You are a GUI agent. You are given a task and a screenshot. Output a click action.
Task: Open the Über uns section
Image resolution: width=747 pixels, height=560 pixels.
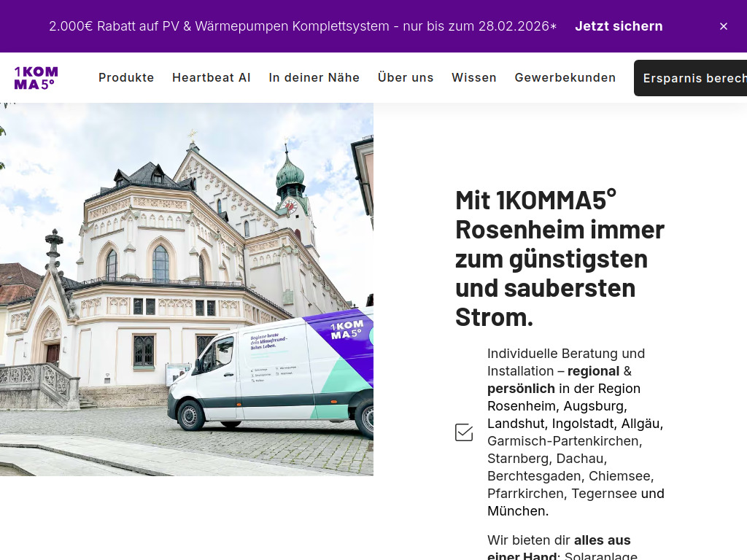406,77
